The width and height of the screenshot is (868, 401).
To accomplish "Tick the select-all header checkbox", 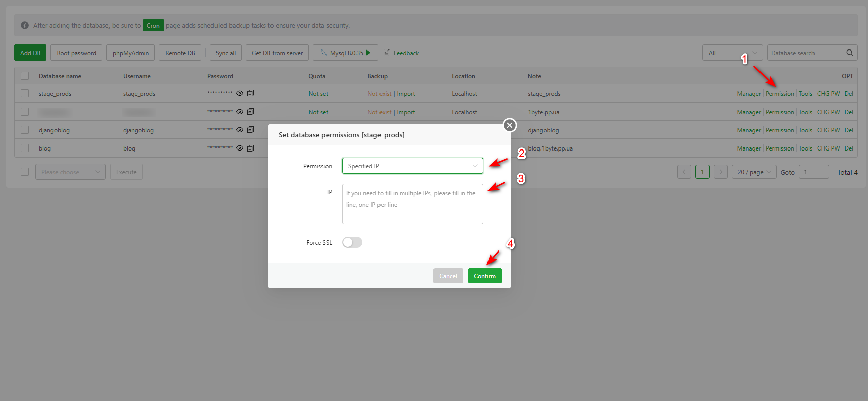I will click(25, 76).
